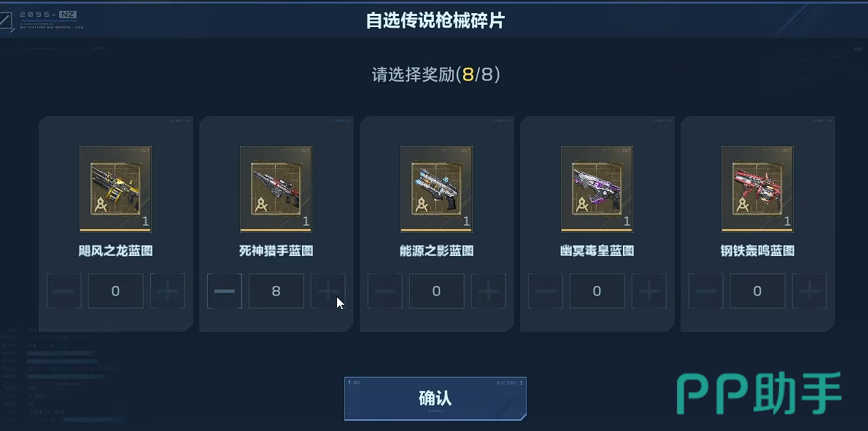Image resolution: width=868 pixels, height=431 pixels.
Task: Decrease the 幽冥毒皇蓝图 quantity with the minus button
Action: 546,291
